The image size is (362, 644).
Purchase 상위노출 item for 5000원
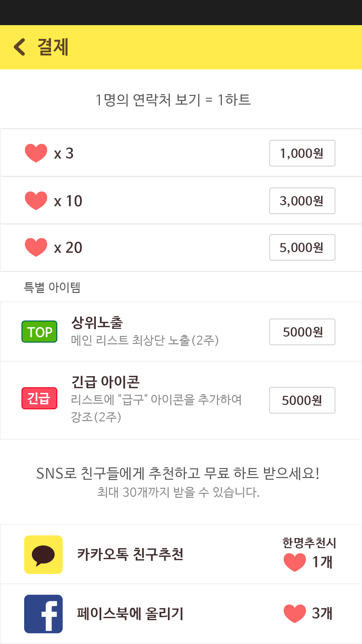302,332
